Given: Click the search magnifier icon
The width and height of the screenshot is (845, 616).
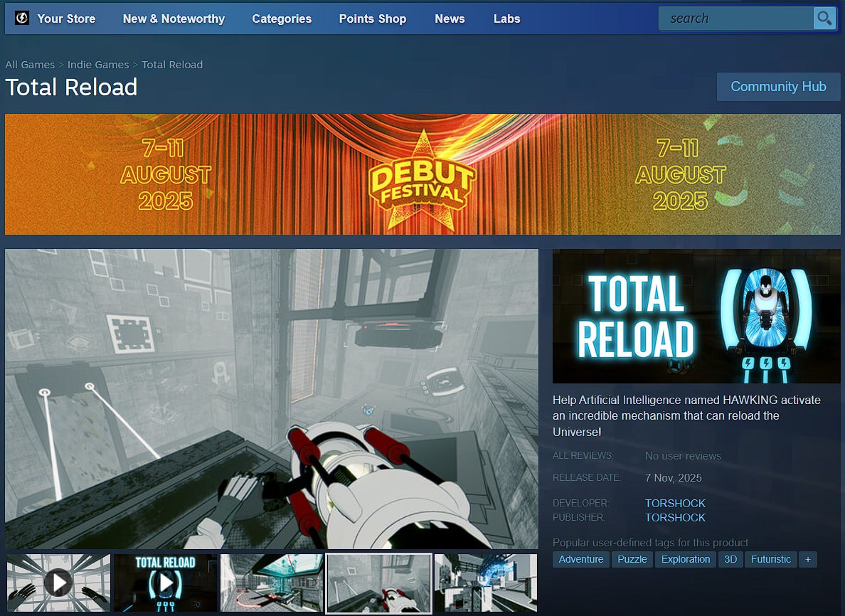Looking at the screenshot, I should (x=824, y=18).
